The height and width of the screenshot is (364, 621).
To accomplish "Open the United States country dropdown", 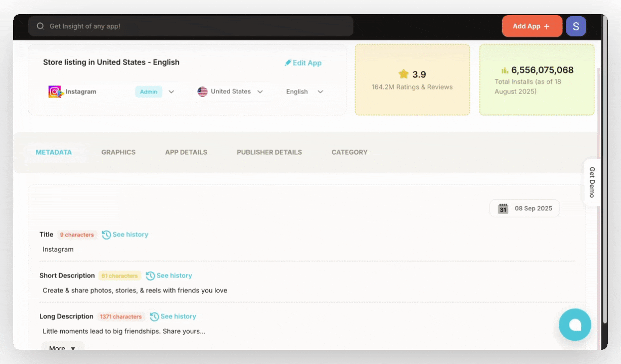I will (260, 92).
